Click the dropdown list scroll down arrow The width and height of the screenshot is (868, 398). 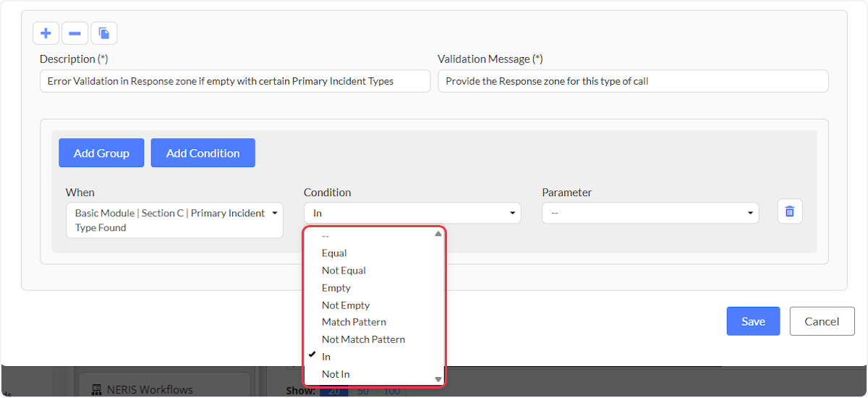pos(438,379)
